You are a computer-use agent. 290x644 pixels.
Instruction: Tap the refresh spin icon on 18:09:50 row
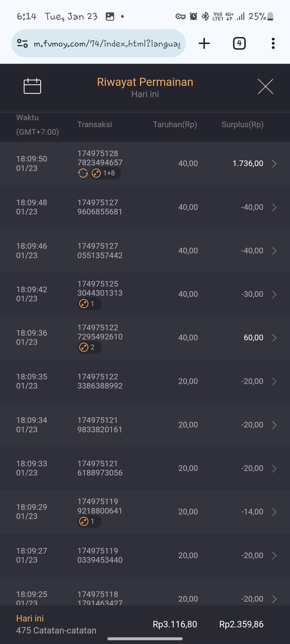point(83,173)
